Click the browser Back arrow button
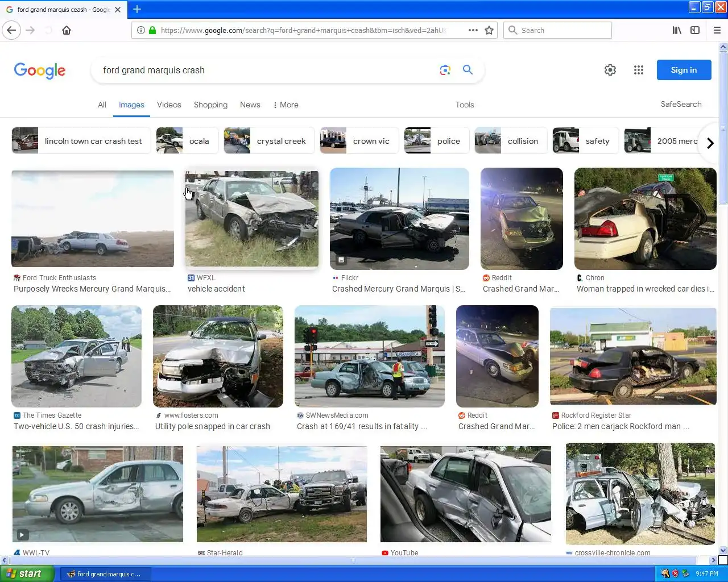Viewport: 728px width, 582px height. coord(11,30)
